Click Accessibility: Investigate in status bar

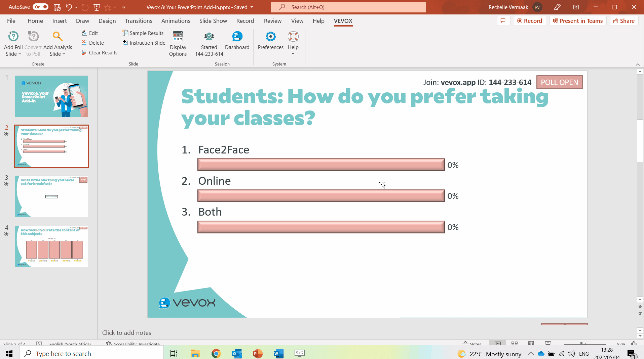132,344
